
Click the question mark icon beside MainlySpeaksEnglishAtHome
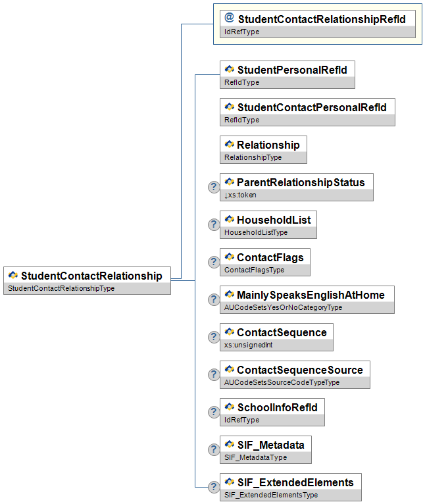213,300
